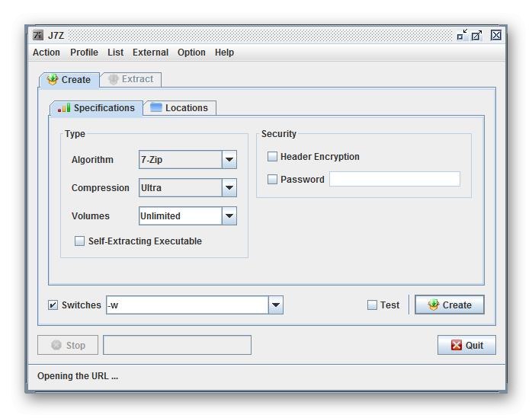Enable the Password checkbox
The image size is (532, 418).
tap(272, 180)
